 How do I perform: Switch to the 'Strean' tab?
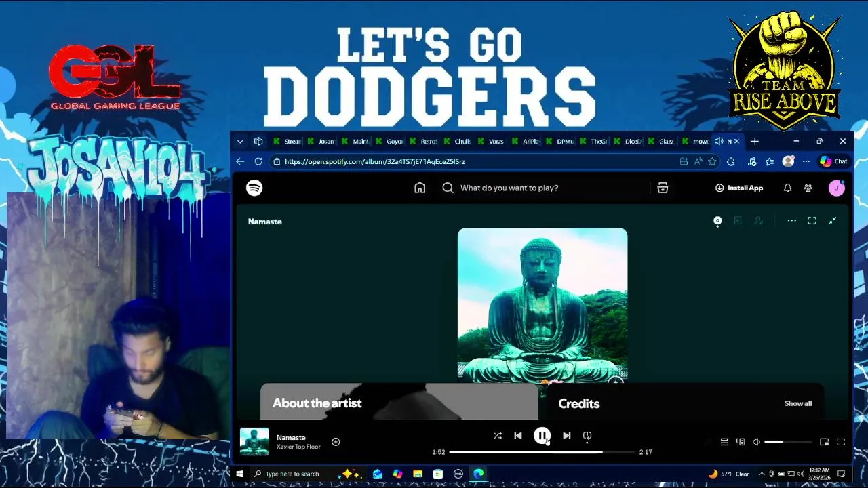[287, 141]
